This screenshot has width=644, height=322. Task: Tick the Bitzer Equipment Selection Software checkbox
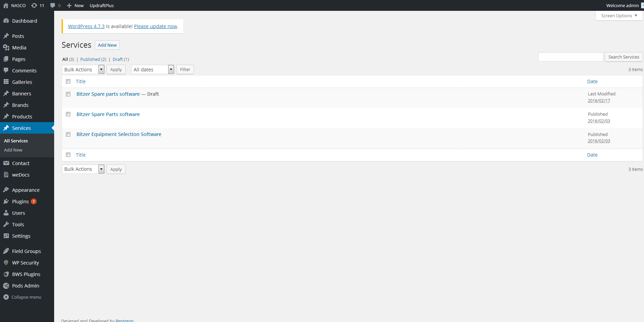[68, 134]
